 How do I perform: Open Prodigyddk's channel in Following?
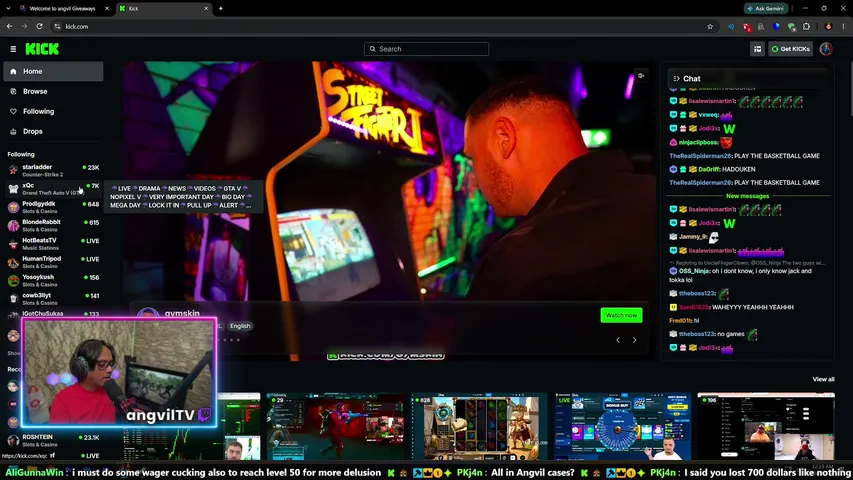point(53,207)
